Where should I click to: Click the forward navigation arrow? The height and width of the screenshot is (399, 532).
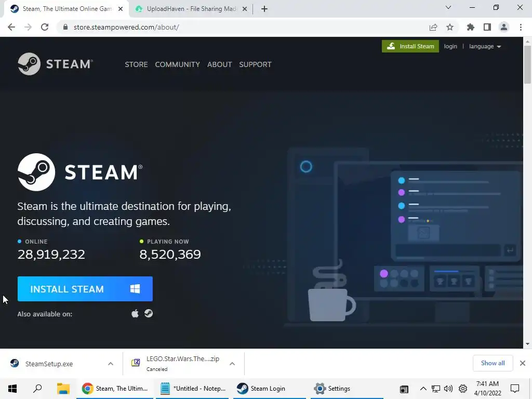[28, 27]
